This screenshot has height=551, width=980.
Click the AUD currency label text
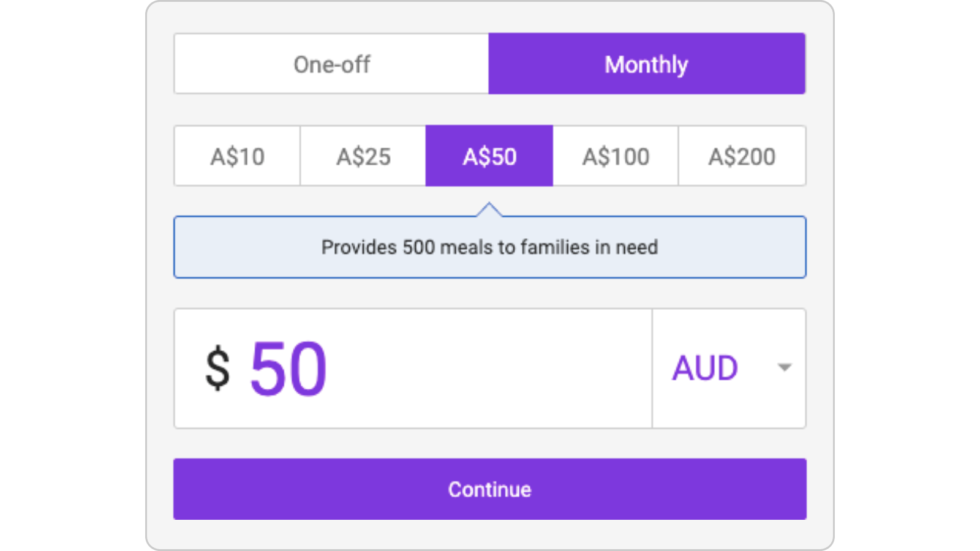click(x=705, y=368)
